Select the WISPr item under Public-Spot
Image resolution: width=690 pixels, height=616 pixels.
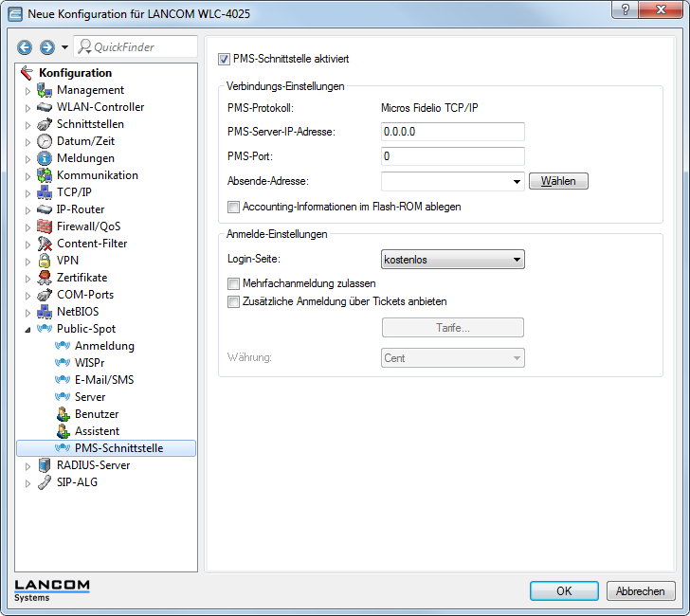(x=89, y=363)
